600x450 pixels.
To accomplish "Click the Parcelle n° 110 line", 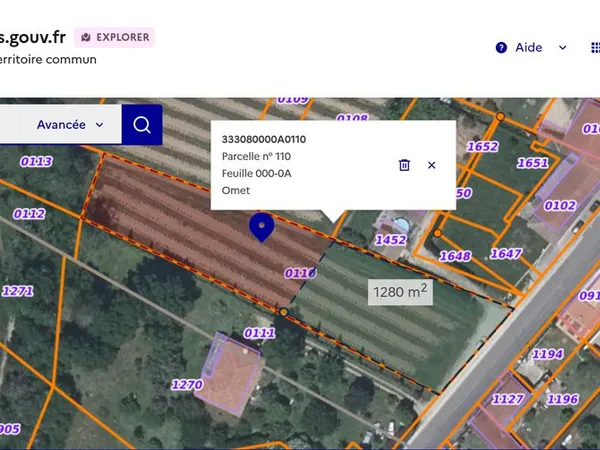I will [256, 156].
